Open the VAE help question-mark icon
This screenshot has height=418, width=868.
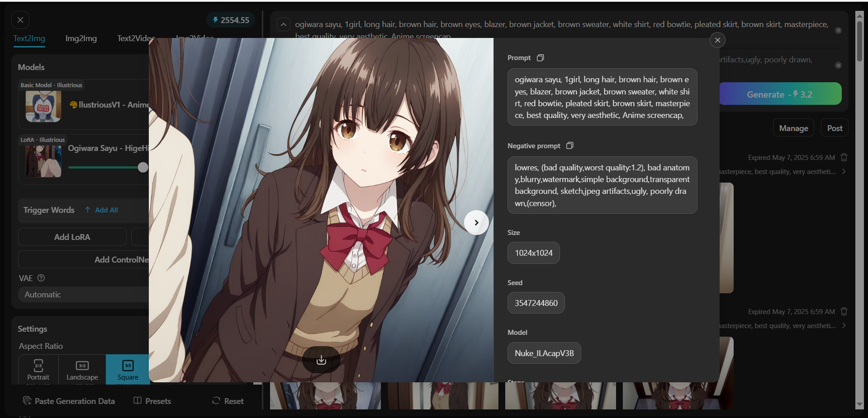point(41,278)
